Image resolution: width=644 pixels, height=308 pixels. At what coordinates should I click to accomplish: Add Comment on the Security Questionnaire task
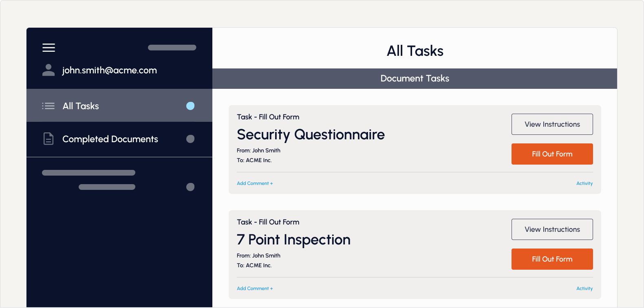pos(255,183)
